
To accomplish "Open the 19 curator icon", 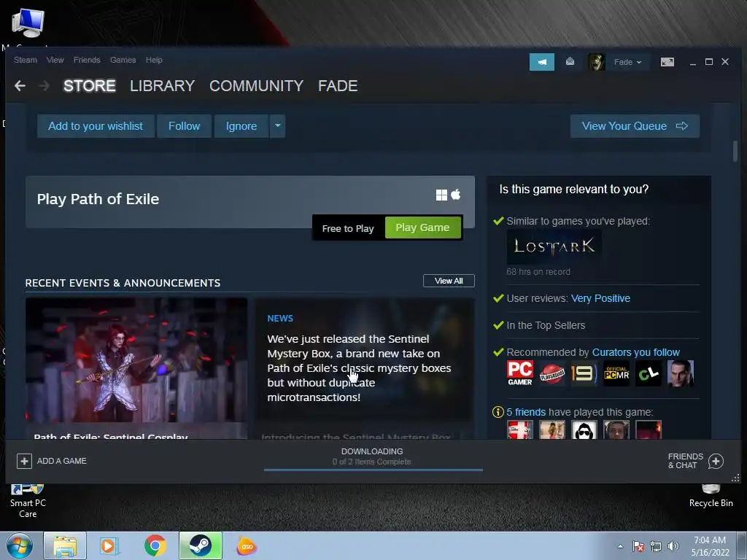I will click(584, 373).
